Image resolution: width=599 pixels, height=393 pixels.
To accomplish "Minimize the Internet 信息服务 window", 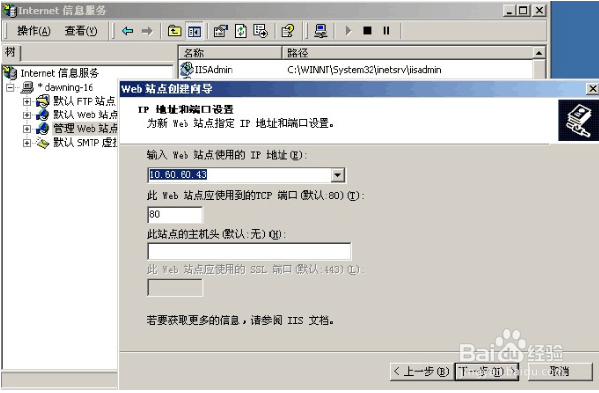I will tap(510, 10).
